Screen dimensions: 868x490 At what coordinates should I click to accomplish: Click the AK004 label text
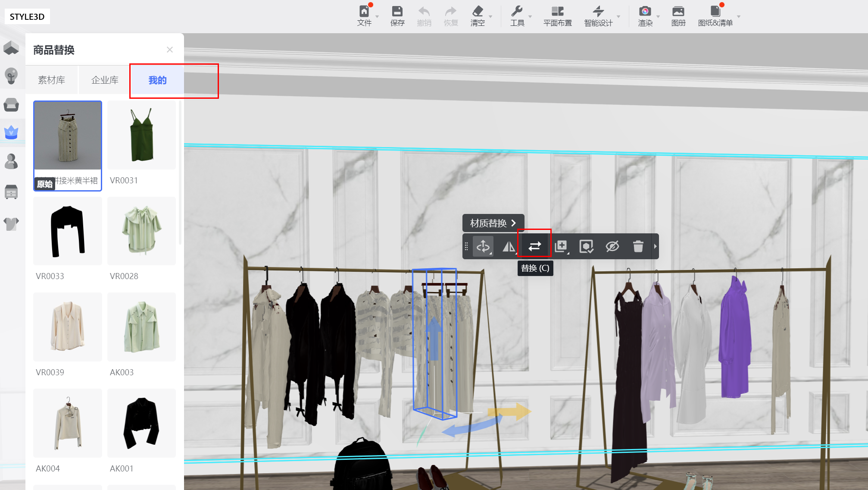48,468
